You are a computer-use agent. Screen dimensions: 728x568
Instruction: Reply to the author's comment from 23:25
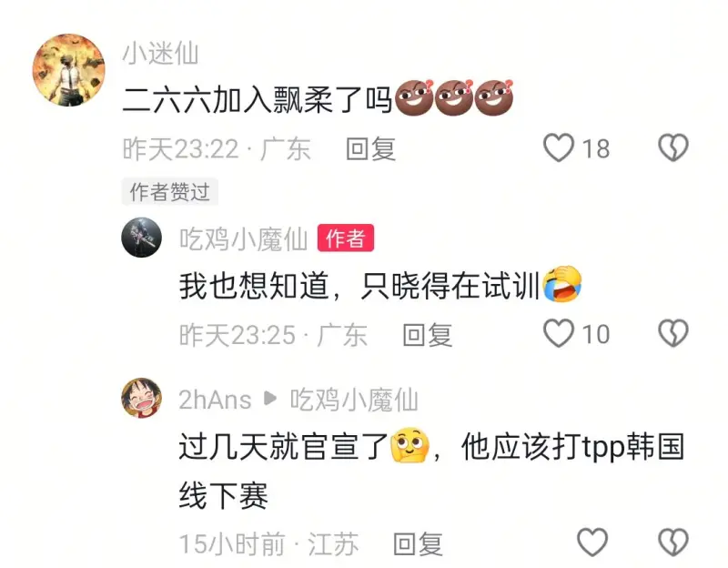[x=428, y=335]
